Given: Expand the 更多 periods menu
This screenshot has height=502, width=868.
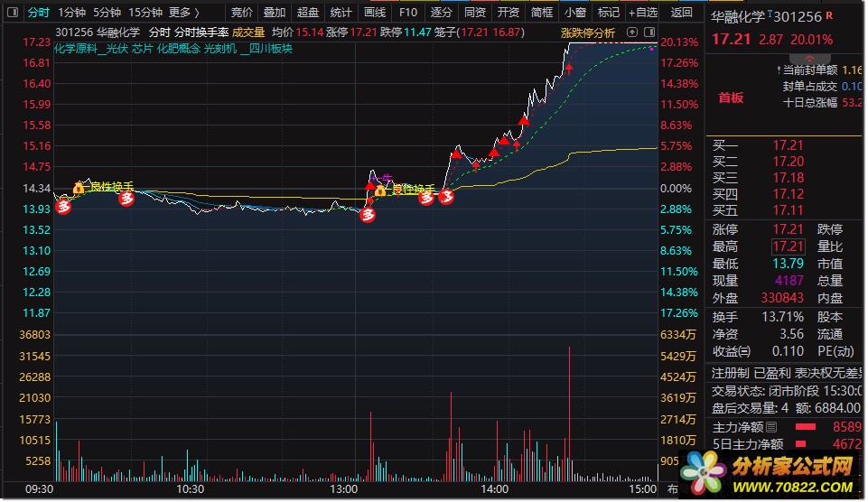Looking at the screenshot, I should (x=183, y=12).
